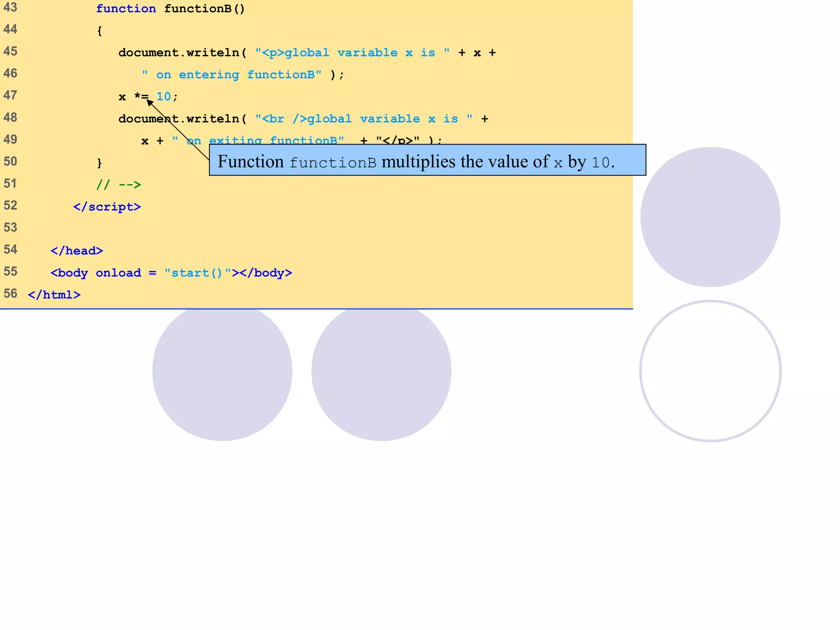
Task: Click the opening brace on line 44
Action: 100,31
